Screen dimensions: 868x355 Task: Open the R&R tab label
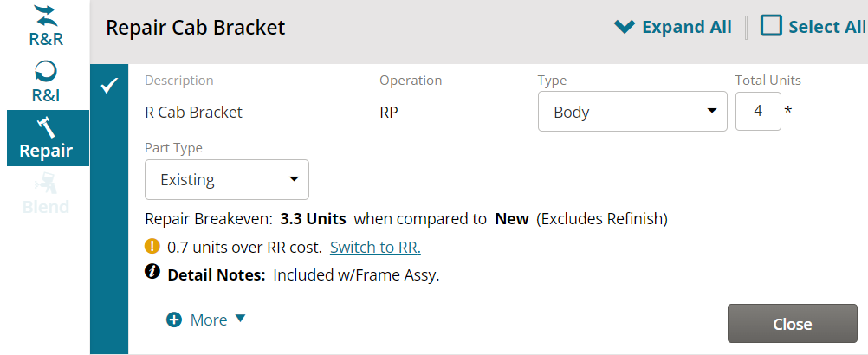[46, 40]
